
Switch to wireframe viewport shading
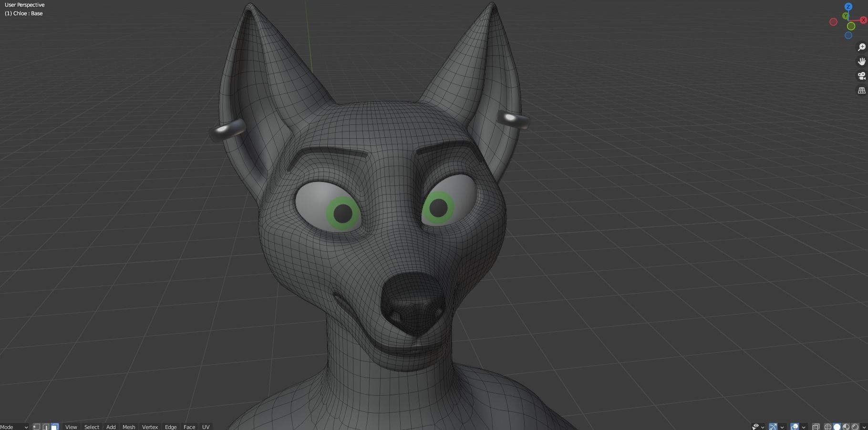point(828,427)
